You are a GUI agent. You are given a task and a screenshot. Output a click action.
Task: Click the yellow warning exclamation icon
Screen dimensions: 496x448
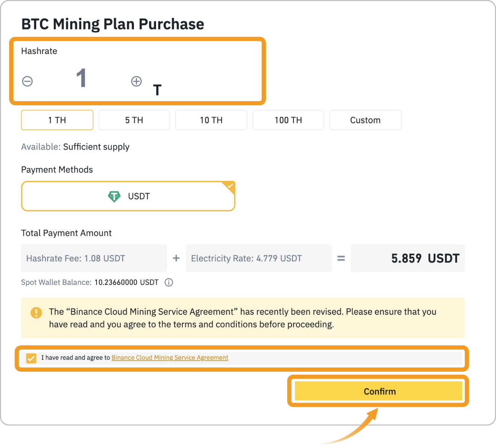click(36, 313)
